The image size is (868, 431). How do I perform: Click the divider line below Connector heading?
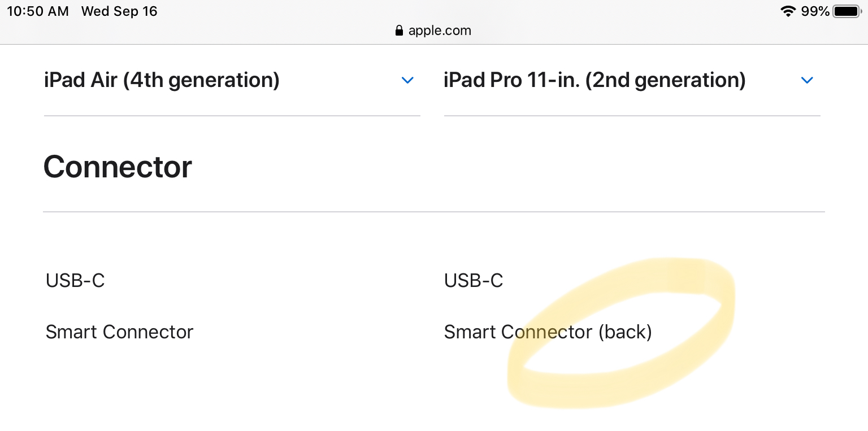point(434,212)
